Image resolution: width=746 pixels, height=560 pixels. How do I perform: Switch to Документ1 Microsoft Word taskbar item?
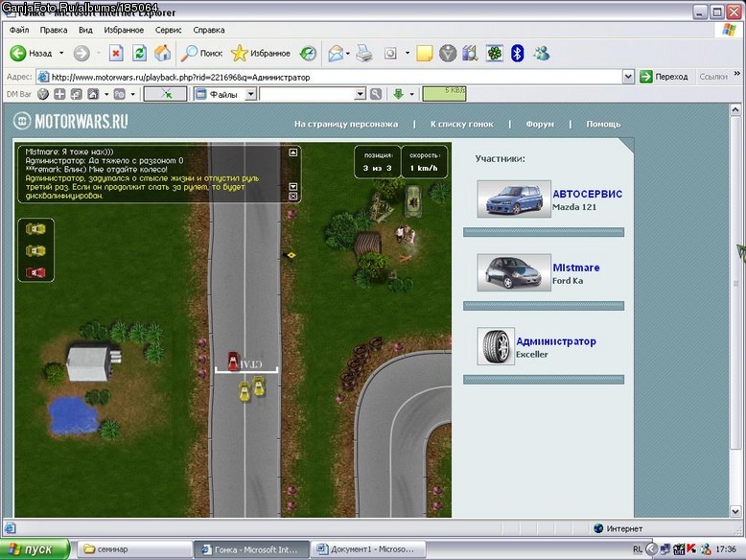tap(368, 549)
